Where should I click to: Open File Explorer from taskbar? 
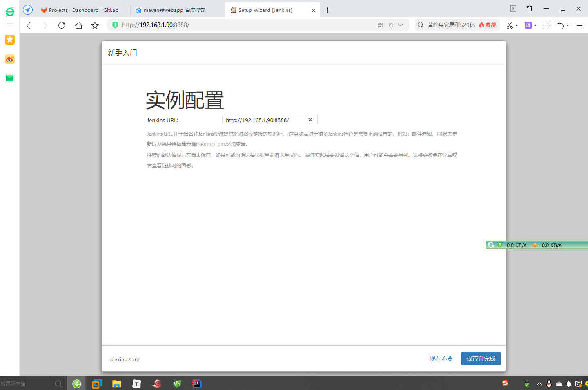tap(117, 383)
